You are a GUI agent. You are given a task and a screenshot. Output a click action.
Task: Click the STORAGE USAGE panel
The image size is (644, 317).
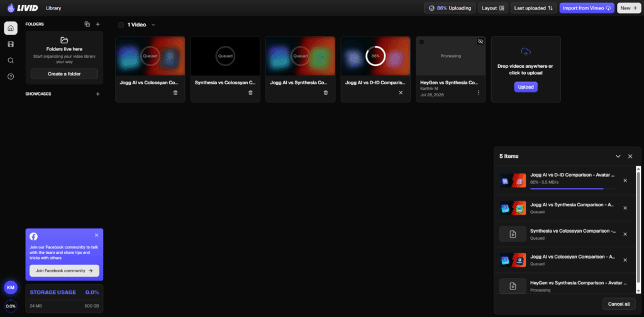tap(65, 299)
